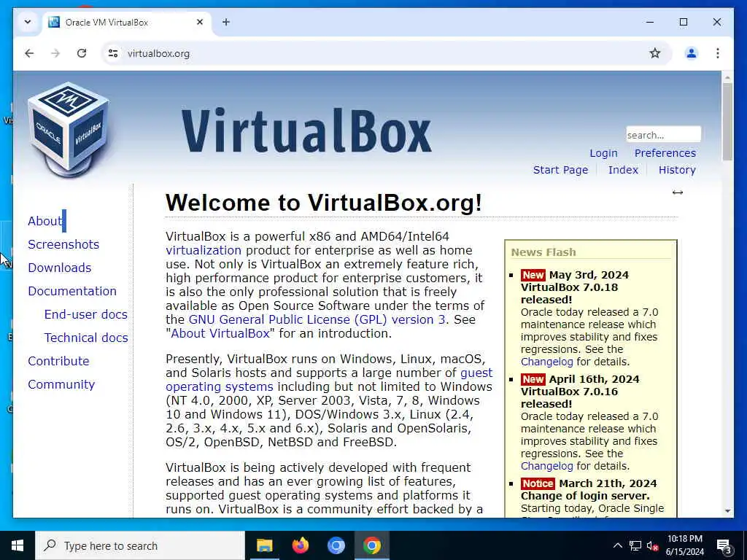Select the Oracle VM VirtualBox tab
The image size is (747, 560).
click(127, 23)
